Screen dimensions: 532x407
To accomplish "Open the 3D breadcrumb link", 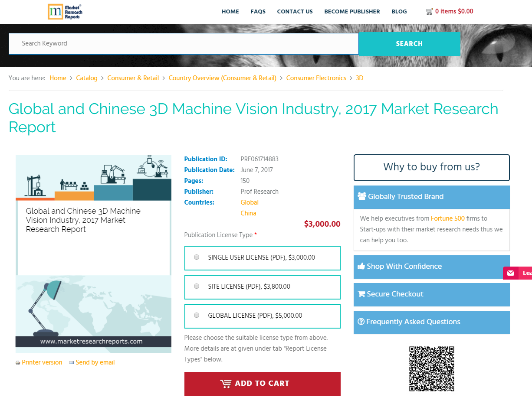I will coord(360,78).
